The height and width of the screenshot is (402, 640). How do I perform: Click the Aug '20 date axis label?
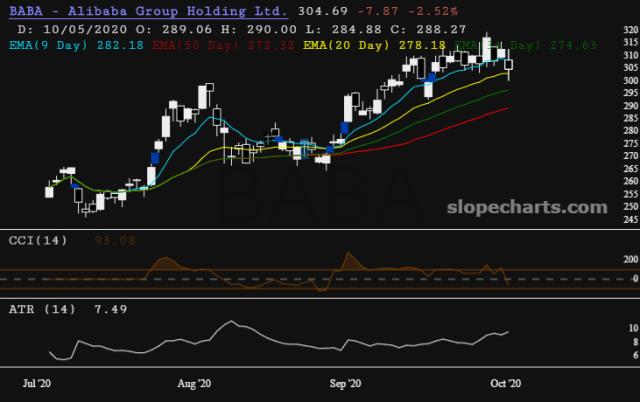(x=193, y=383)
